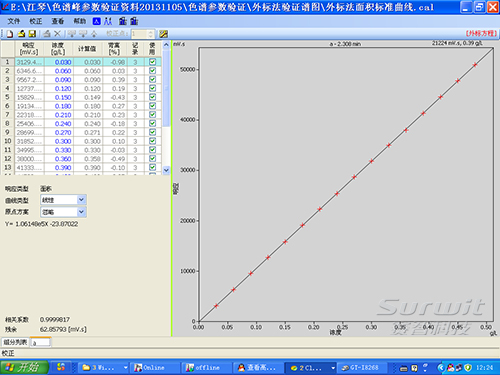500x375 pixels.
Task: Click the print icon in toolbar
Action: click(x=47, y=34)
